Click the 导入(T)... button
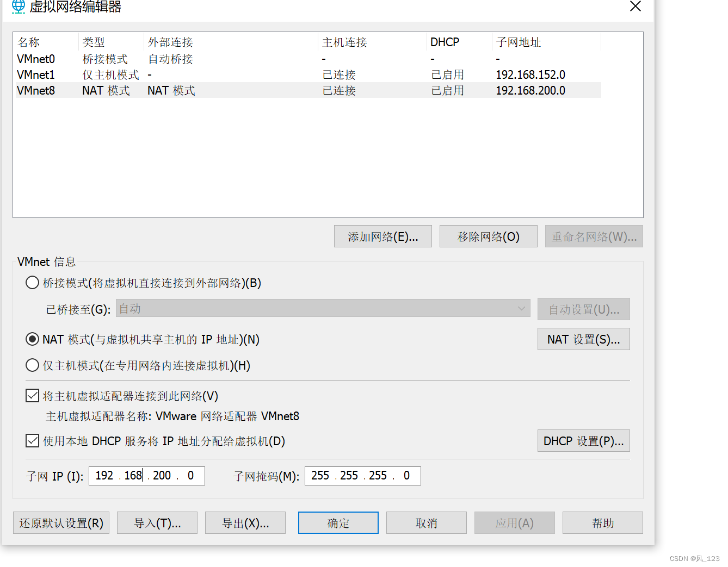The image size is (728, 567). click(x=157, y=523)
